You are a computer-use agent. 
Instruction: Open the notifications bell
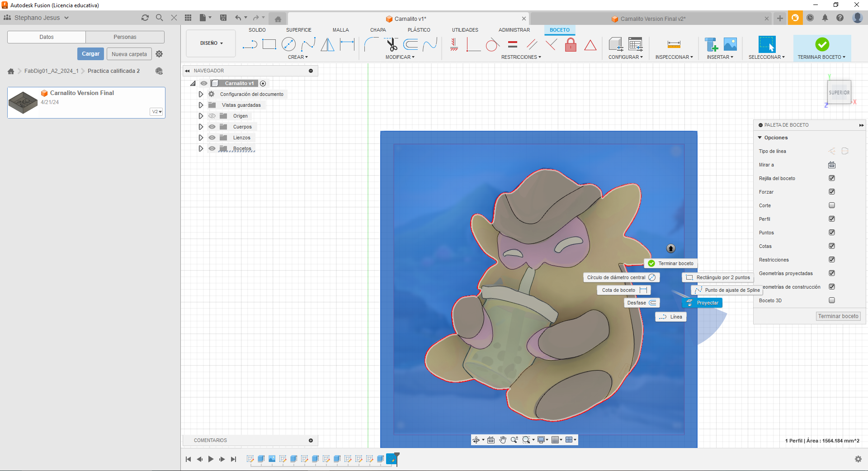(825, 18)
